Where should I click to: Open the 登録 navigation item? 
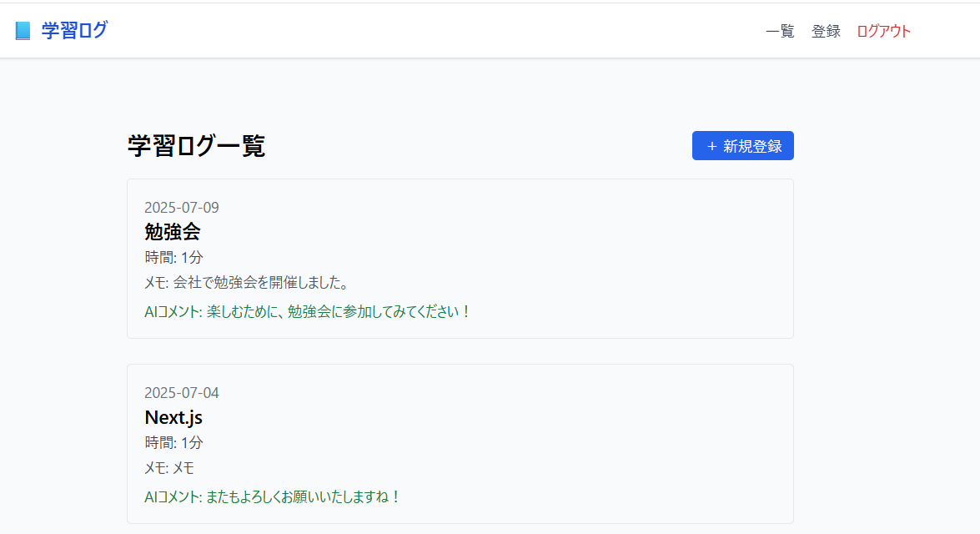(x=826, y=31)
